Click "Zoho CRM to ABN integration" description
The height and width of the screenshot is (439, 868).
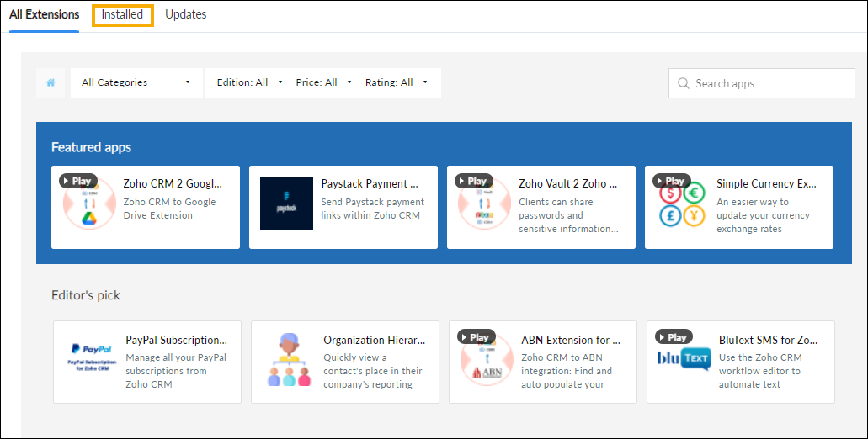(x=567, y=371)
